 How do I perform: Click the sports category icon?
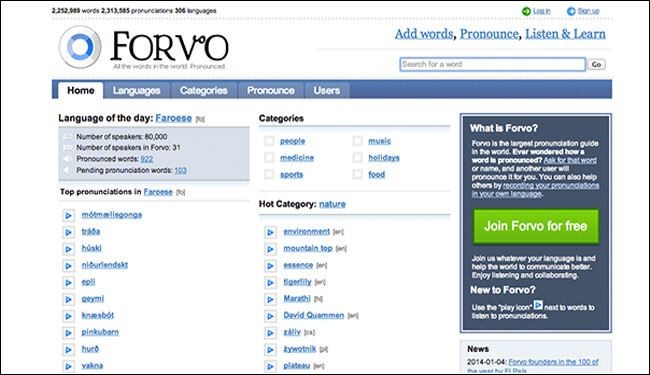tap(269, 174)
